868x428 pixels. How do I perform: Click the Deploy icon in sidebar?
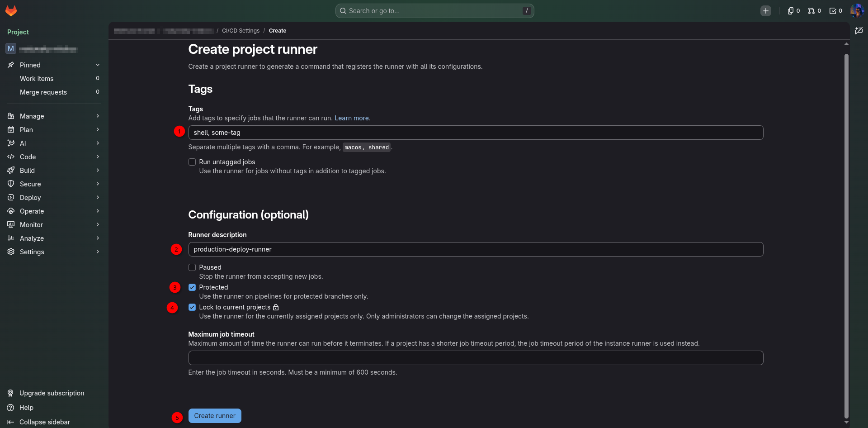(11, 198)
